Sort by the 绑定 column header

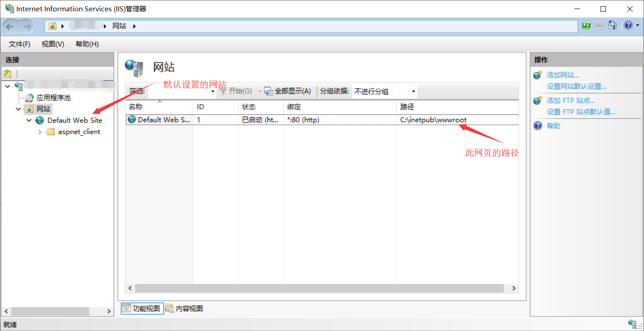[x=340, y=107]
